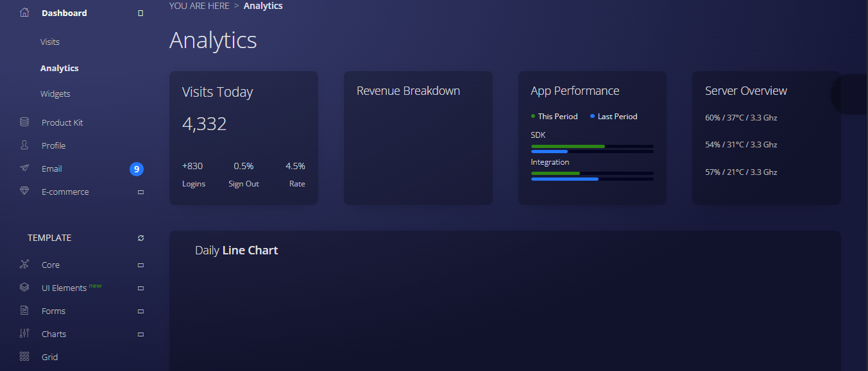
Task: Click the Profile user icon
Action: pyautogui.click(x=24, y=145)
